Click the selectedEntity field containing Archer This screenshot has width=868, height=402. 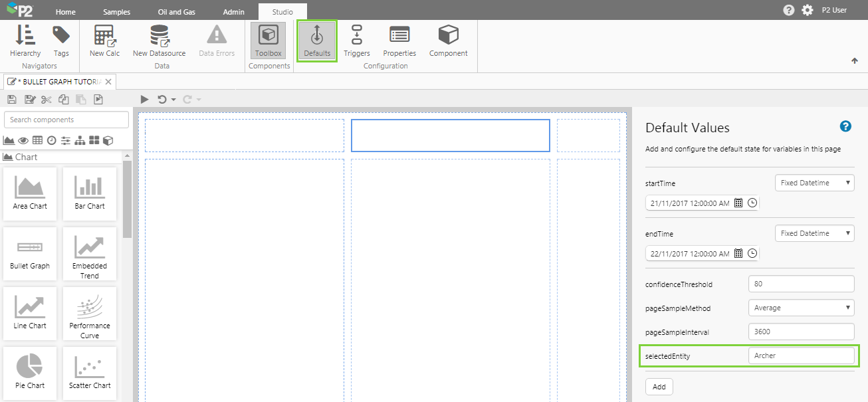tap(800, 356)
